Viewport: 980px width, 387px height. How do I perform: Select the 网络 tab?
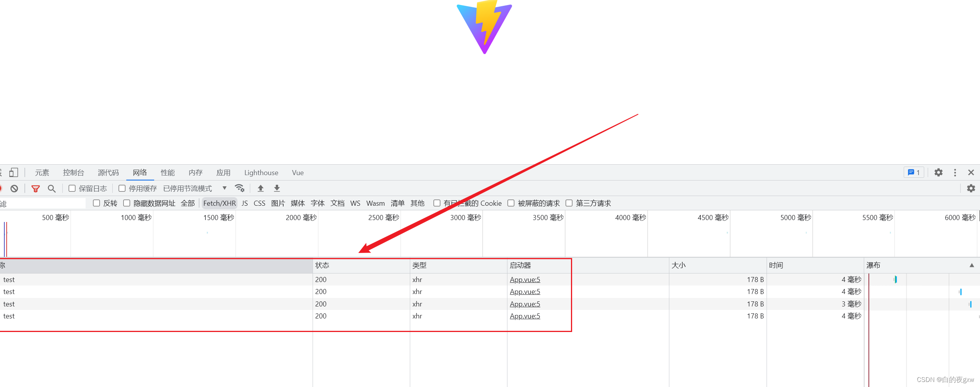pyautogui.click(x=140, y=173)
